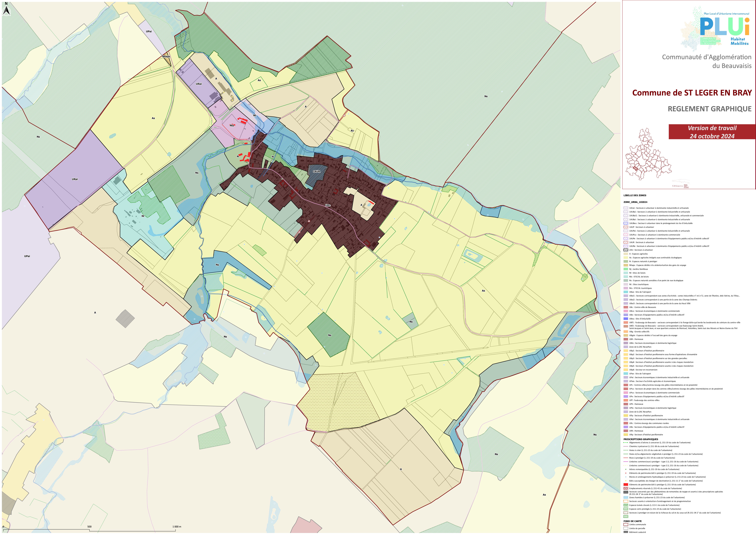Image resolution: width=756 pixels, height=535 pixels.
Task: Click the URc Centres-bourgs legend swatch
Action: click(x=626, y=423)
